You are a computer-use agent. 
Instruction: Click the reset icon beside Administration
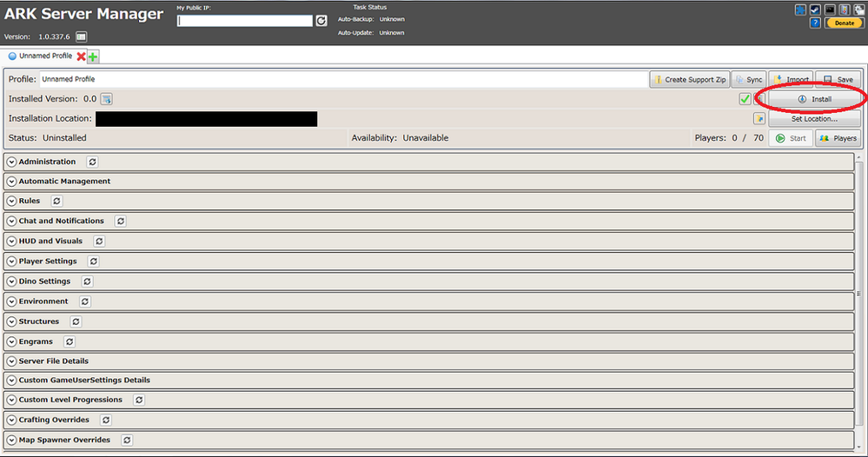(92, 162)
